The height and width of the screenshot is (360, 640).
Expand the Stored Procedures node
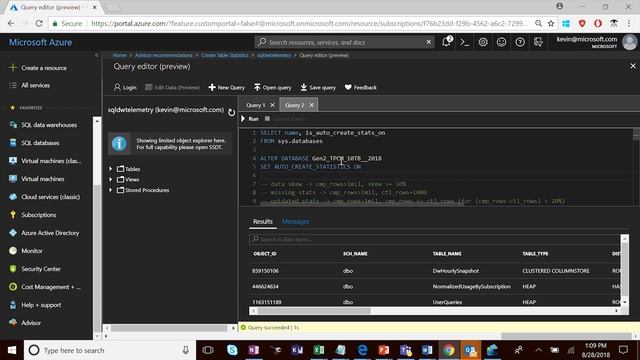pos(111,190)
